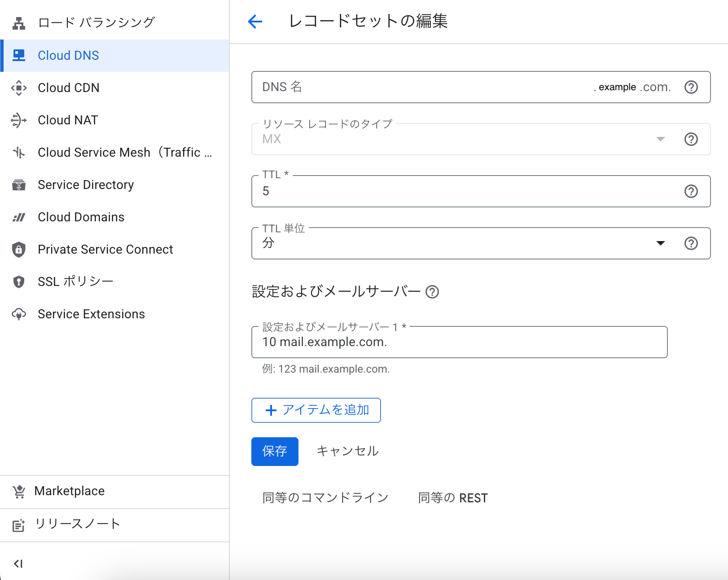Select Cloud DNS in the sidebar

[x=68, y=56]
